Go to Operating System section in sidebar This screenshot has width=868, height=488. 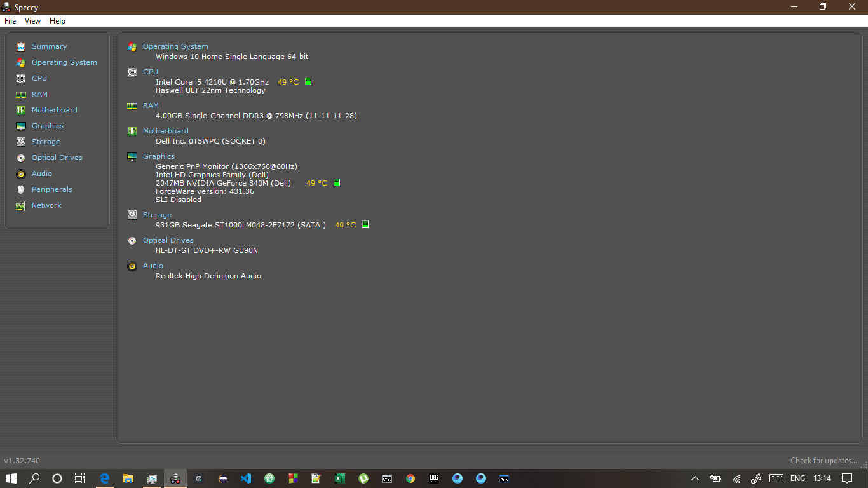[64, 62]
